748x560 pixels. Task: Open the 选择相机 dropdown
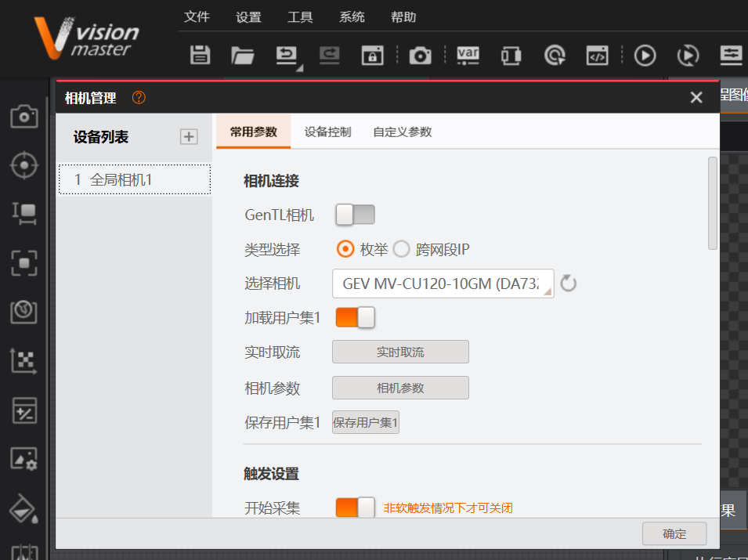[443, 284]
